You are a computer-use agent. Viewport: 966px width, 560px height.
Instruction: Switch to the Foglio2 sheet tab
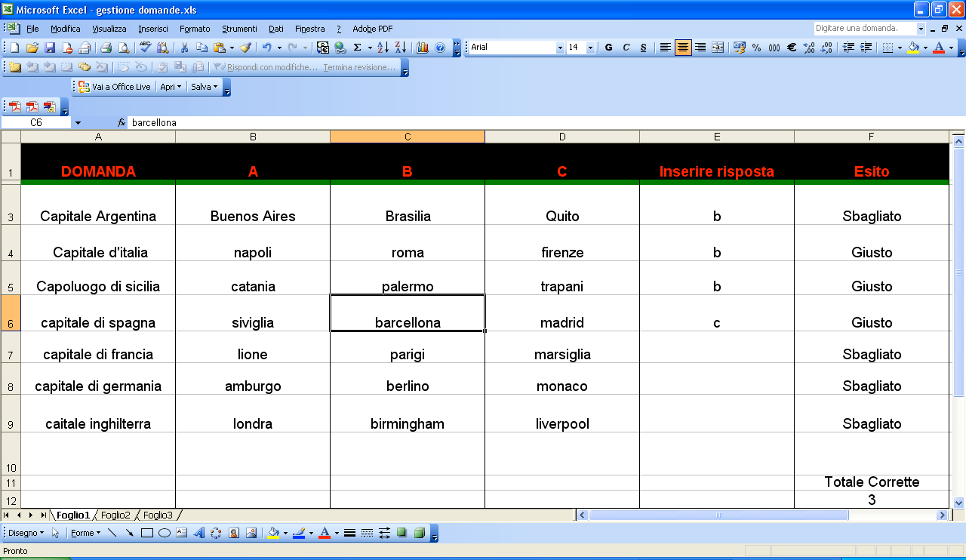115,515
